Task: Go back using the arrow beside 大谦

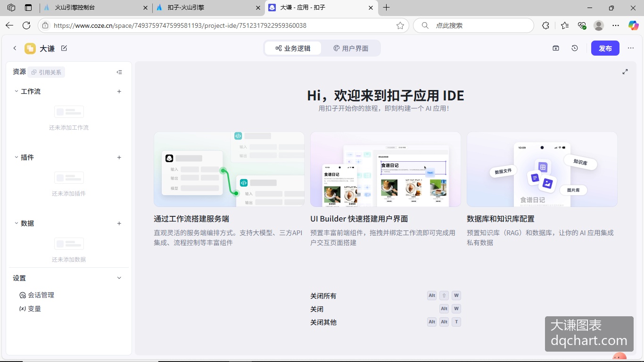Action: [x=15, y=48]
